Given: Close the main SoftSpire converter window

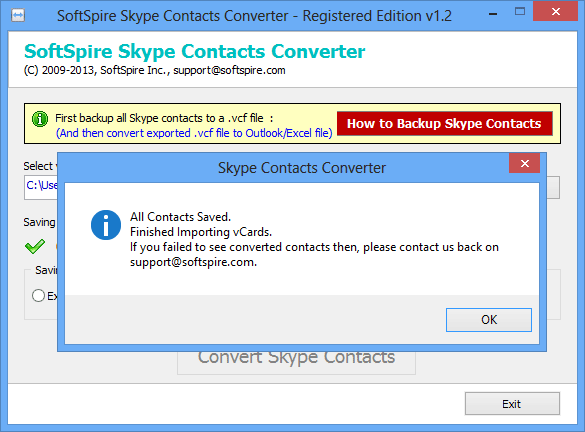Looking at the screenshot, I should tap(556, 12).
